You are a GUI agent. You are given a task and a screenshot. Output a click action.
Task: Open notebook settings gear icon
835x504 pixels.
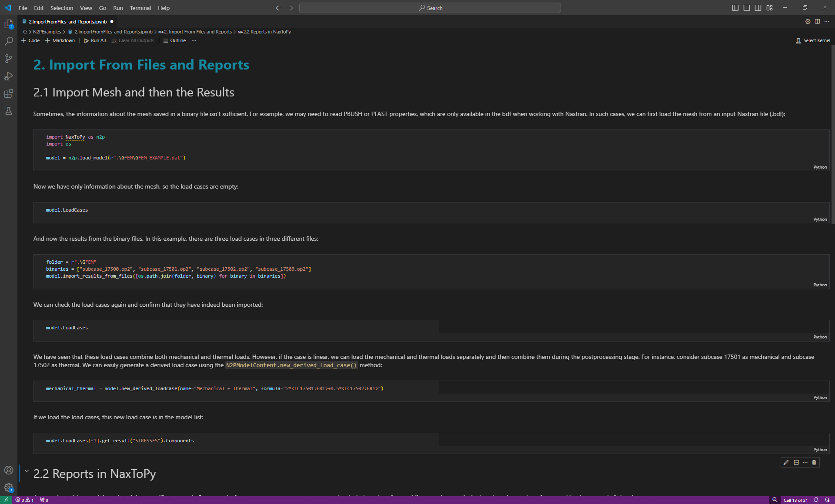808,21
